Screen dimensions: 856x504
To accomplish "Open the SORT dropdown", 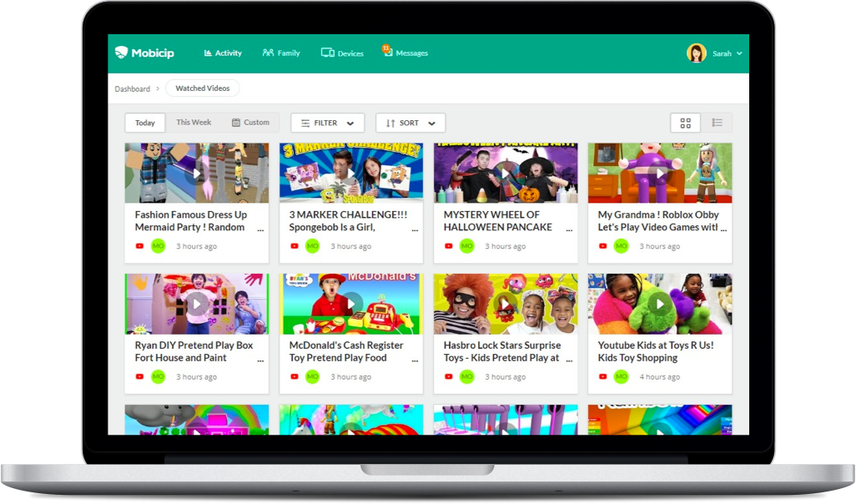I will pyautogui.click(x=410, y=123).
